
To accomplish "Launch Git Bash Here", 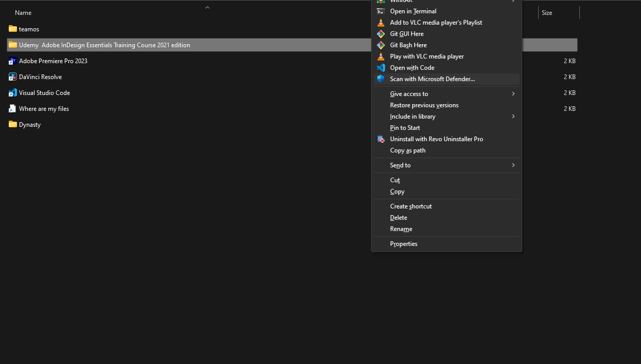I will coord(447,45).
